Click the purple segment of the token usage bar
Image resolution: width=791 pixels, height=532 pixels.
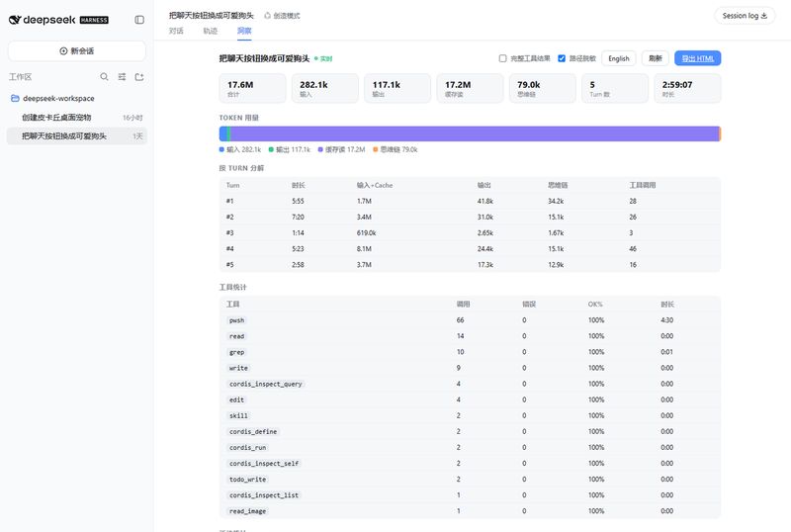pos(475,133)
